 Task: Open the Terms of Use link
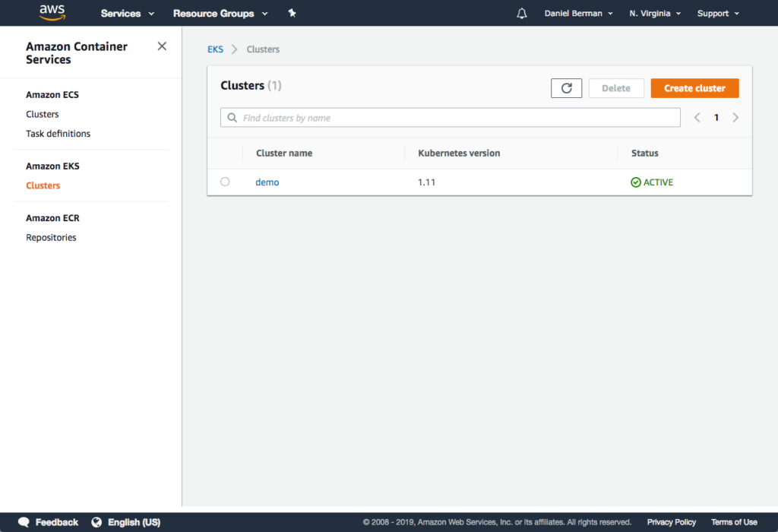pyautogui.click(x=734, y=522)
